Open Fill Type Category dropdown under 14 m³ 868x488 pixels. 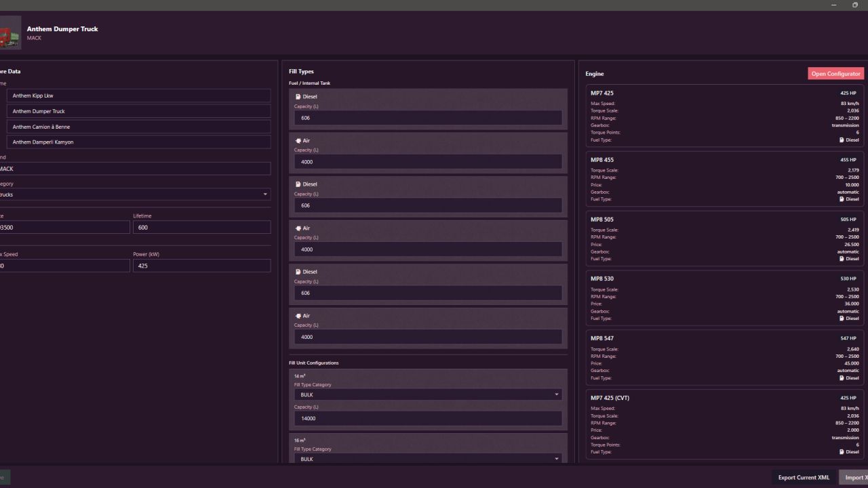(428, 394)
